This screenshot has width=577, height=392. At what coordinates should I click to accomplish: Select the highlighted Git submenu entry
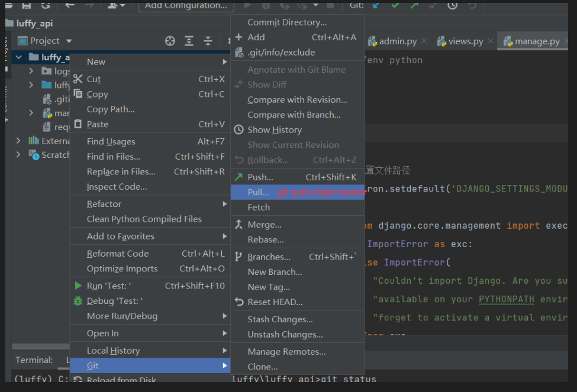[x=150, y=365]
